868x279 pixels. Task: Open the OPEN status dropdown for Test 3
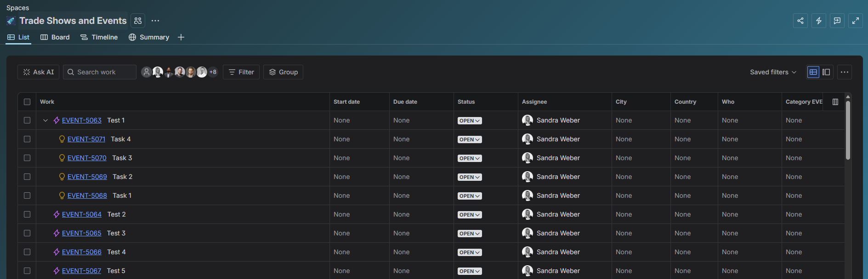point(470,234)
